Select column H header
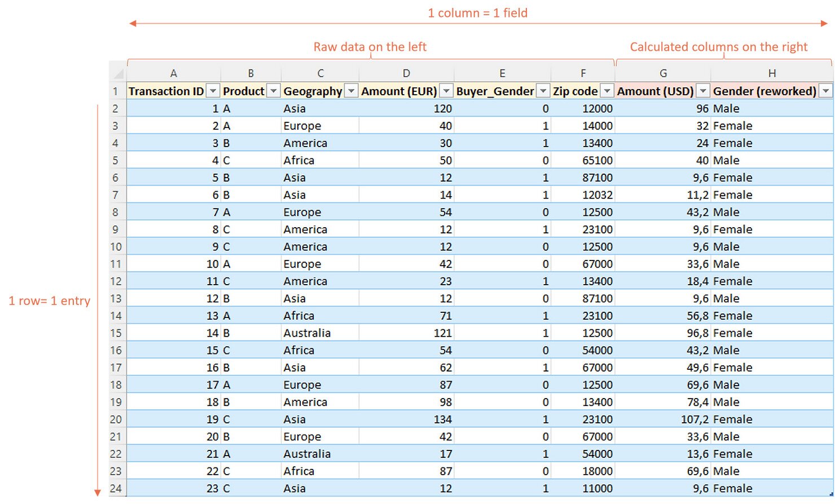The height and width of the screenshot is (504, 835). tap(772, 73)
